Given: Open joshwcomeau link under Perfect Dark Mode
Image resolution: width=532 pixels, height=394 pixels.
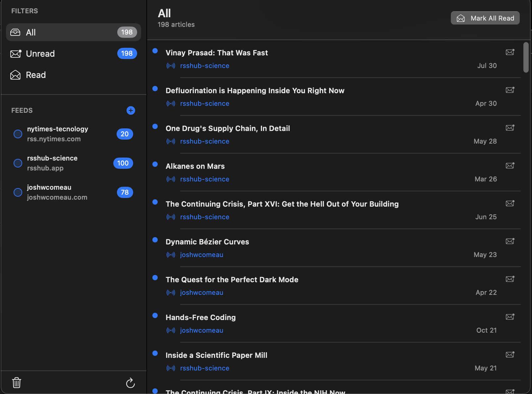Looking at the screenshot, I should click(x=201, y=293).
